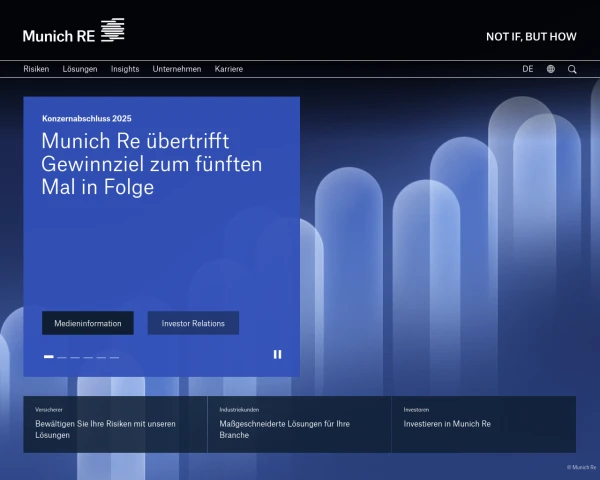Screen dimensions: 600x480
Task: Jump to the third carousel slide indicator
Action: click(75, 357)
